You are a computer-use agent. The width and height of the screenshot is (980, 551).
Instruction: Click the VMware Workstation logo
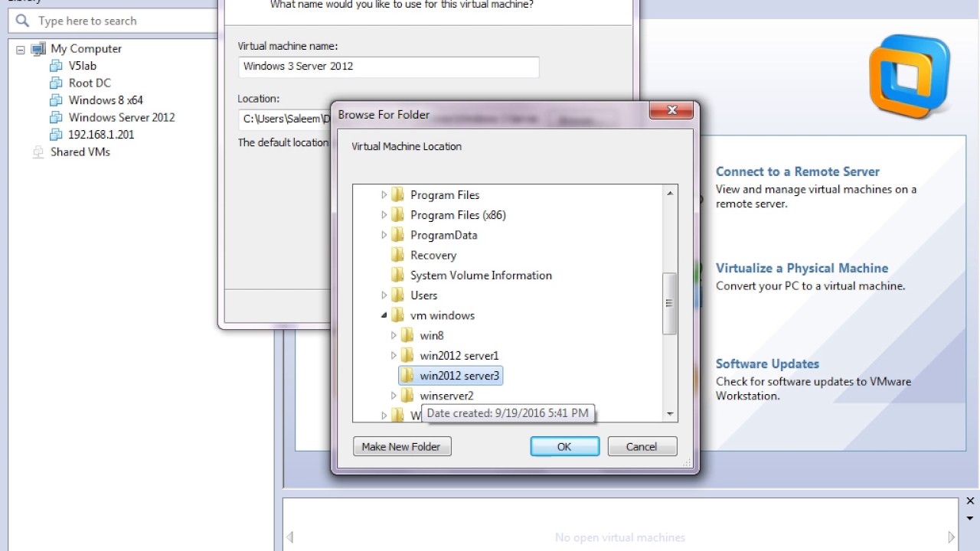[910, 77]
